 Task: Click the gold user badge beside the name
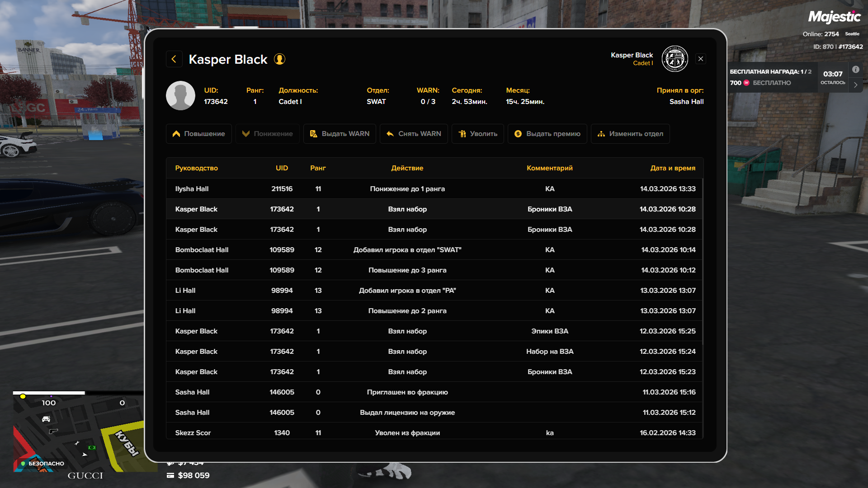tap(280, 59)
